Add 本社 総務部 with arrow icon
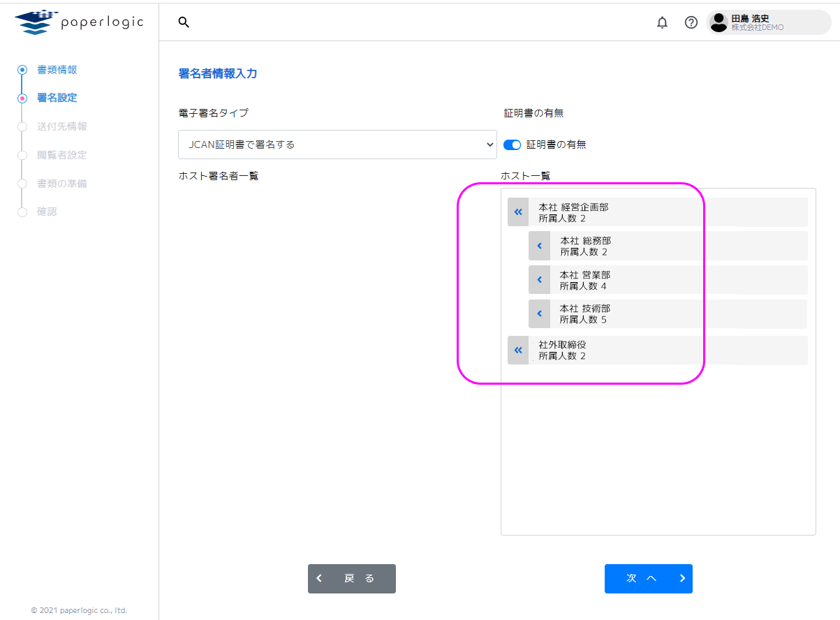This screenshot has width=840, height=620. tap(539, 246)
